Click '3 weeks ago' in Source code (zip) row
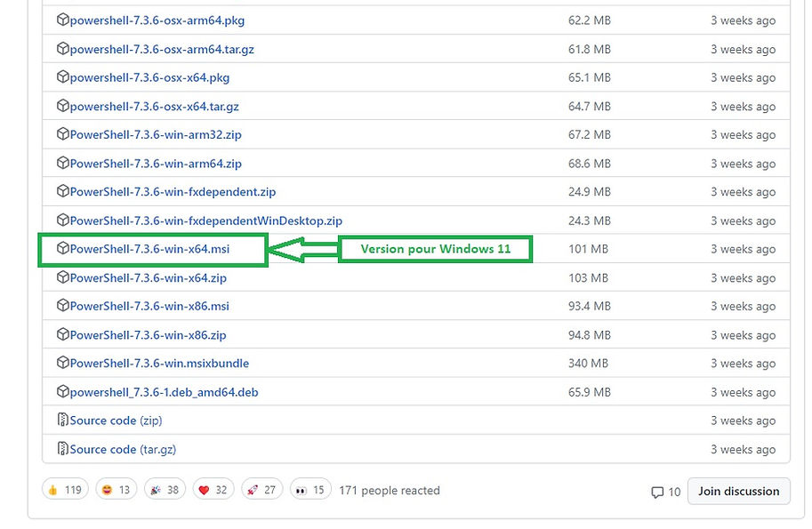Screen dimensions: 812x529 [744, 421]
